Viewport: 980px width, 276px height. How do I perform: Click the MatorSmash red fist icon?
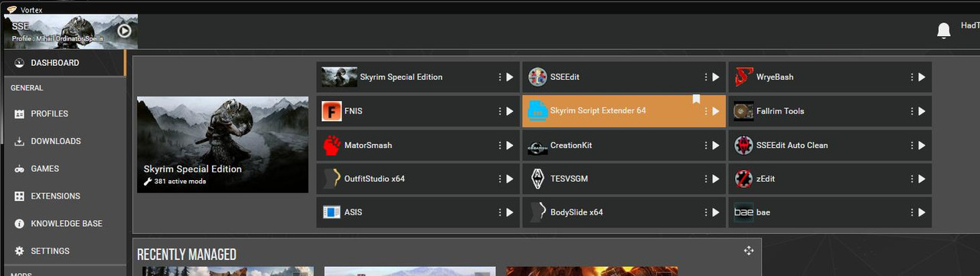click(332, 145)
